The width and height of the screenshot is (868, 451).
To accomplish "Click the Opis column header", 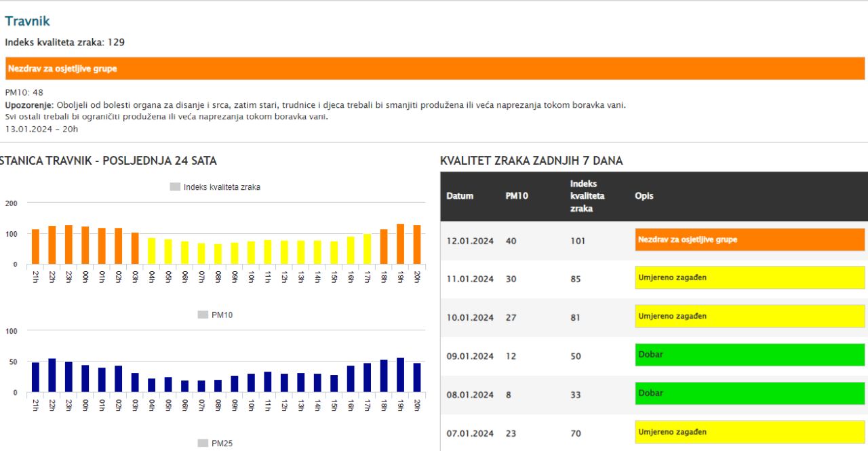I will [644, 196].
